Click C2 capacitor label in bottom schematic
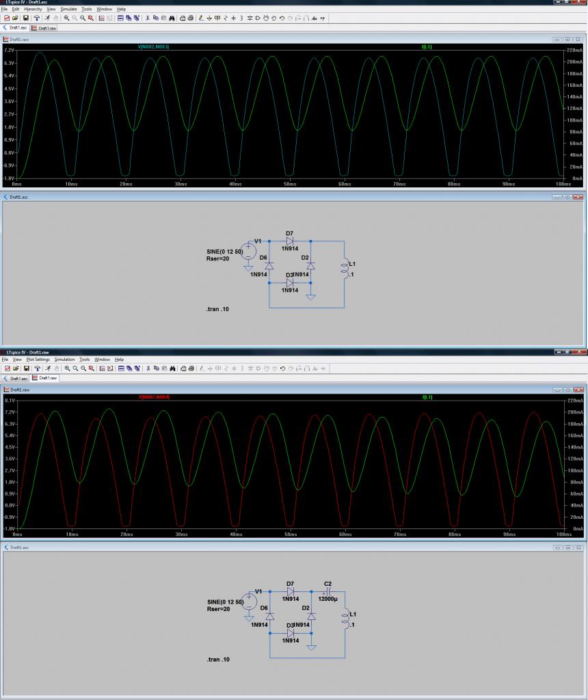This screenshot has height=700, width=588. [x=328, y=584]
